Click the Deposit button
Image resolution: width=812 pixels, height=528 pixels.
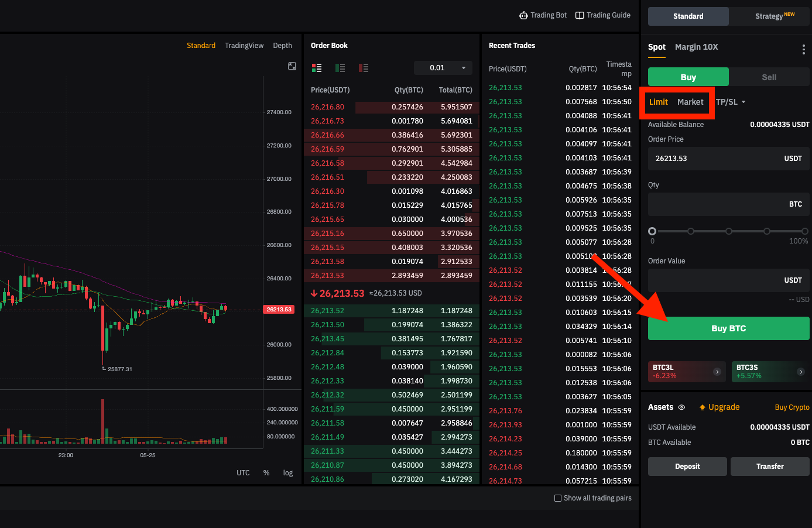(687, 467)
